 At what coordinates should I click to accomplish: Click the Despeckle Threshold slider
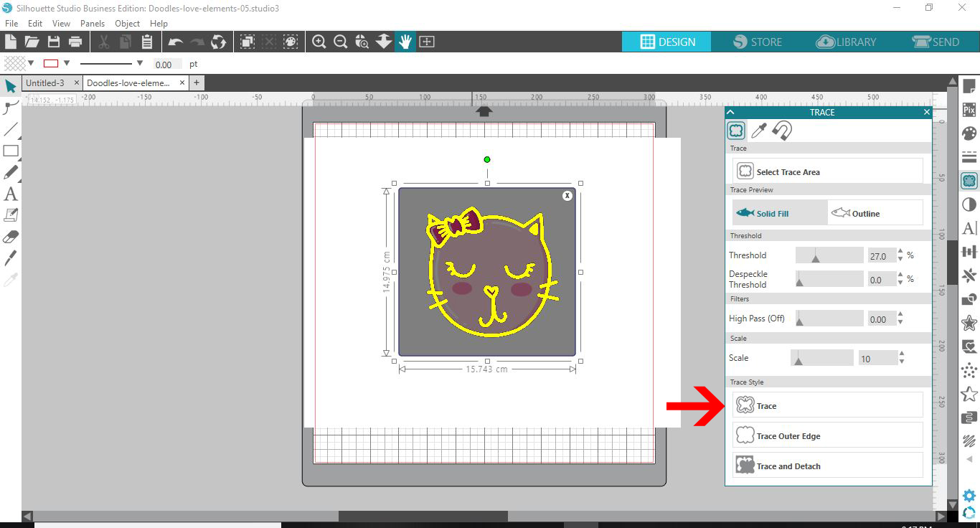point(829,279)
